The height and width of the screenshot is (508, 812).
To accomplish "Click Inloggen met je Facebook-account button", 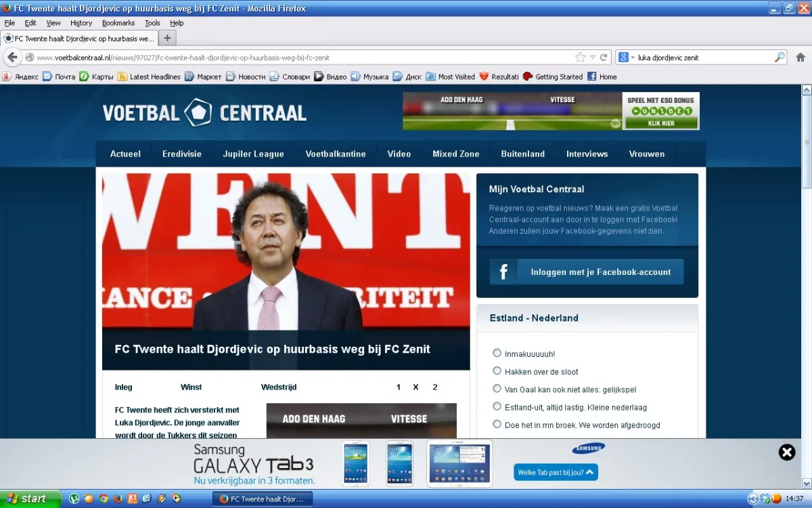I will pyautogui.click(x=587, y=272).
